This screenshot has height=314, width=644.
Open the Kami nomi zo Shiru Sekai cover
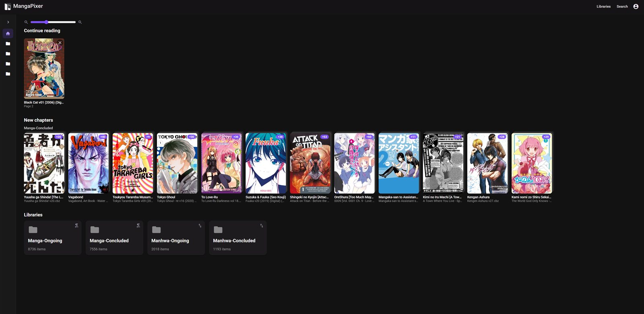coord(531,163)
